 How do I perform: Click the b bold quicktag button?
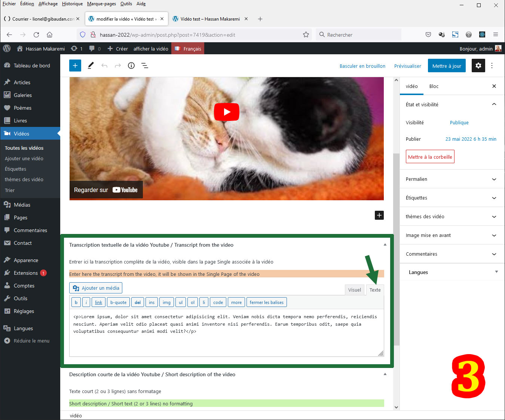[76, 302]
